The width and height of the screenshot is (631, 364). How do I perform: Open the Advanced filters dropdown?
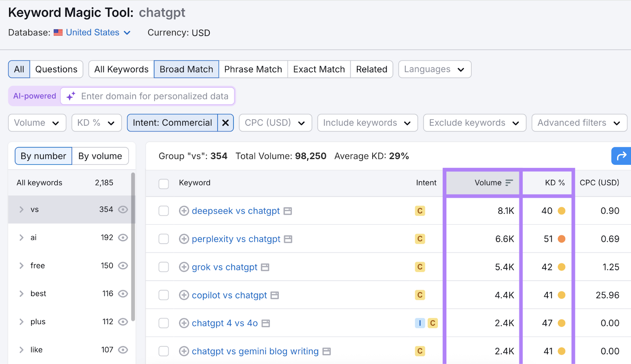(x=579, y=123)
